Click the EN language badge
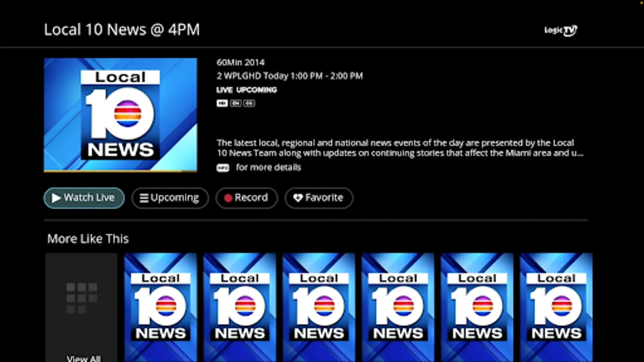 (235, 103)
